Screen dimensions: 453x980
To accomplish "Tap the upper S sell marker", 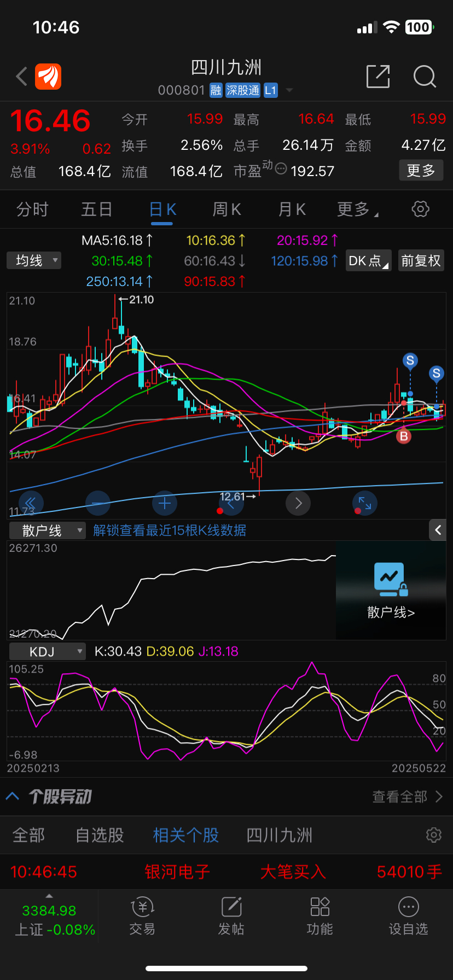I will [410, 360].
